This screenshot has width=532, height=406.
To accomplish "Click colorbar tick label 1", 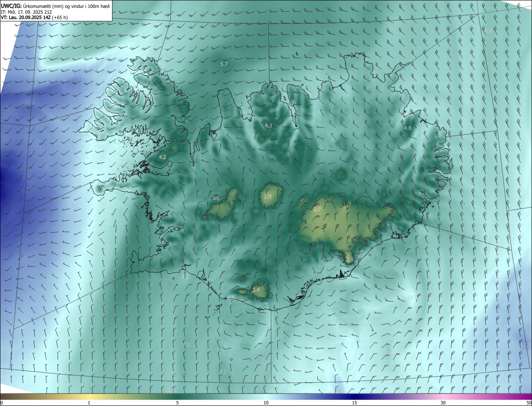I will pyautogui.click(x=89, y=403).
